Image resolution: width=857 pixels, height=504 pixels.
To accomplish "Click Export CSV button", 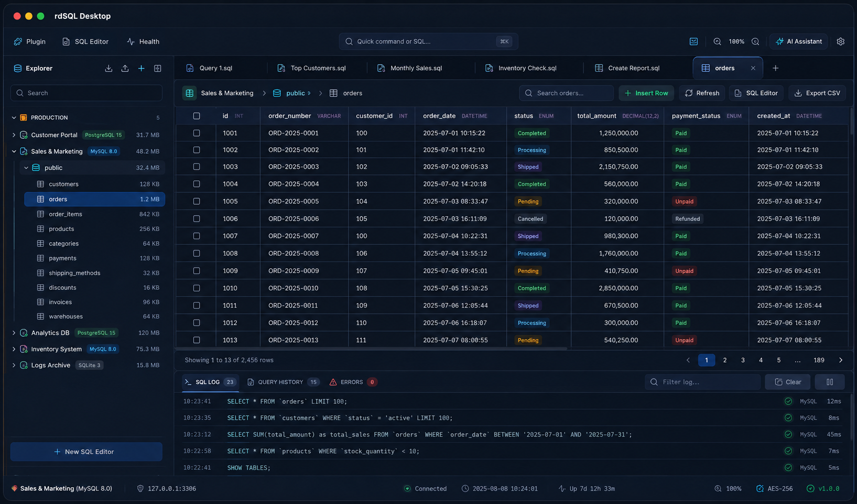I will (x=817, y=93).
